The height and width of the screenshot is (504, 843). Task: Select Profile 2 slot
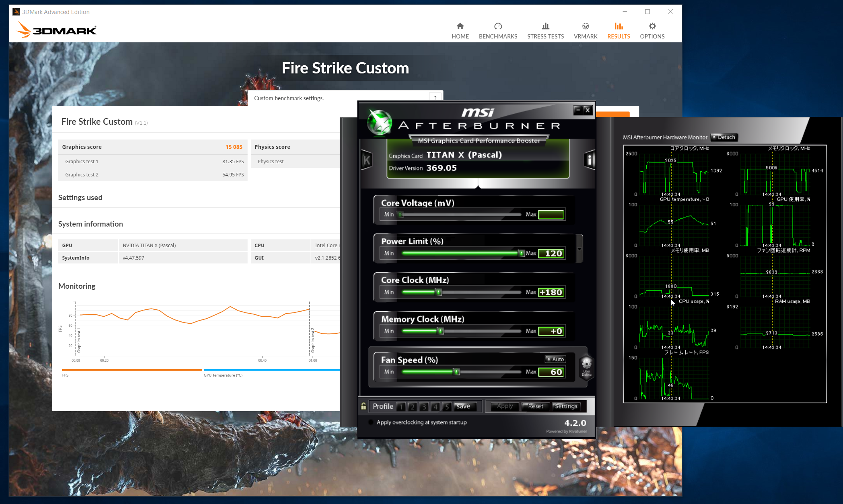click(x=412, y=406)
